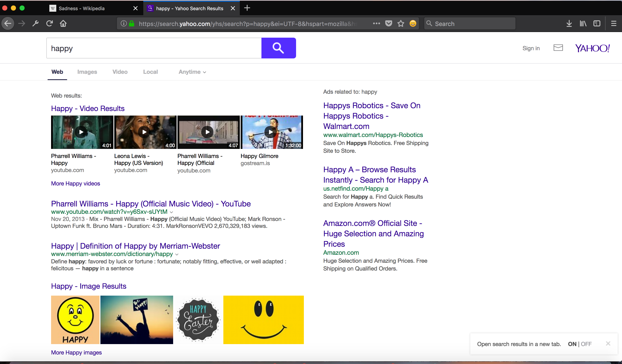Switch to the Images search tab
This screenshot has width=622, height=364.
pyautogui.click(x=87, y=72)
